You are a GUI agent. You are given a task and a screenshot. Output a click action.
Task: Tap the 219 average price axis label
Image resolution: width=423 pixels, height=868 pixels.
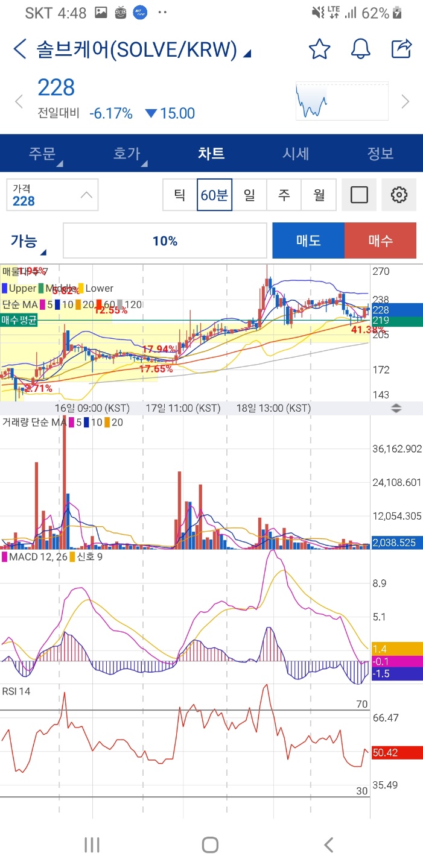pos(396,321)
